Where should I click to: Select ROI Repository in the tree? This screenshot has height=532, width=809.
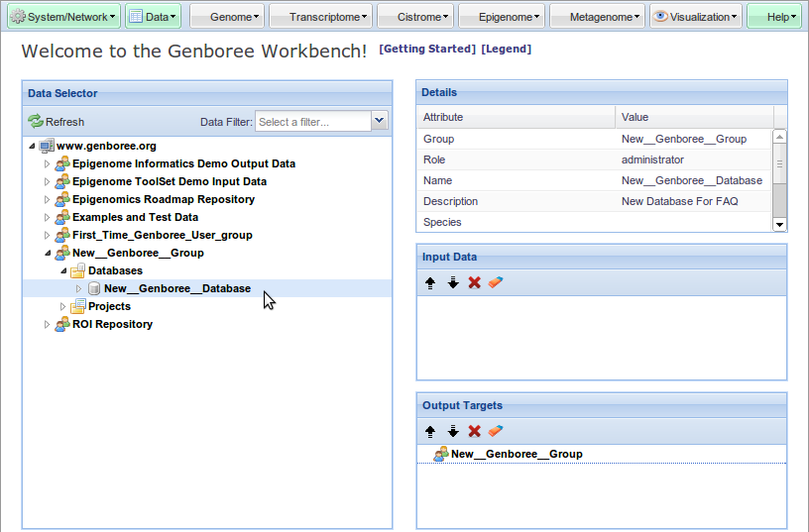pyautogui.click(x=112, y=324)
